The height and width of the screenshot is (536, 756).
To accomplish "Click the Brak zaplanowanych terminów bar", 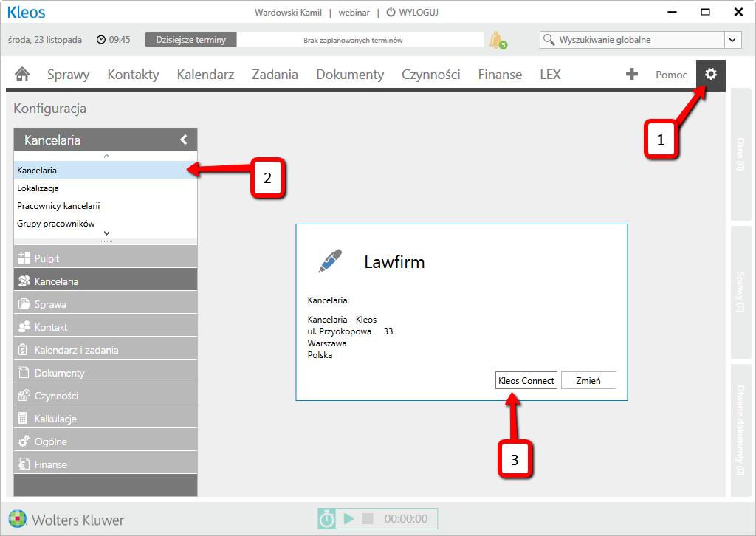I will pos(360,40).
